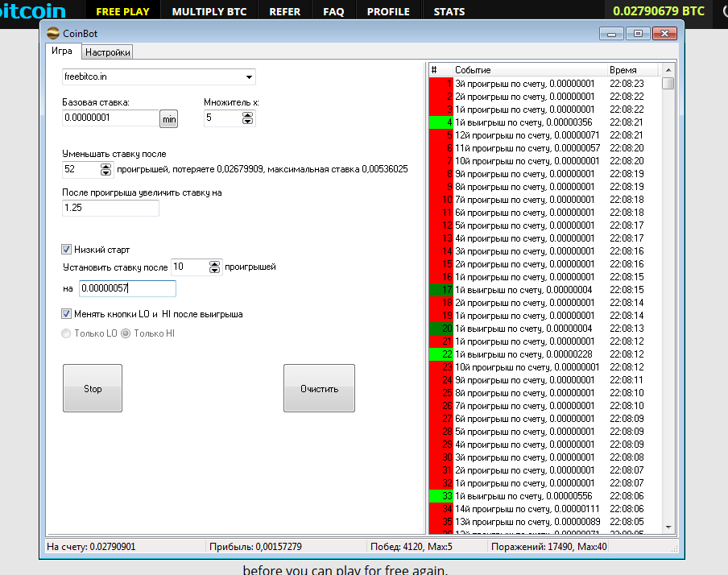Click the green number cell of row 20
728x575 pixels.
441,329
